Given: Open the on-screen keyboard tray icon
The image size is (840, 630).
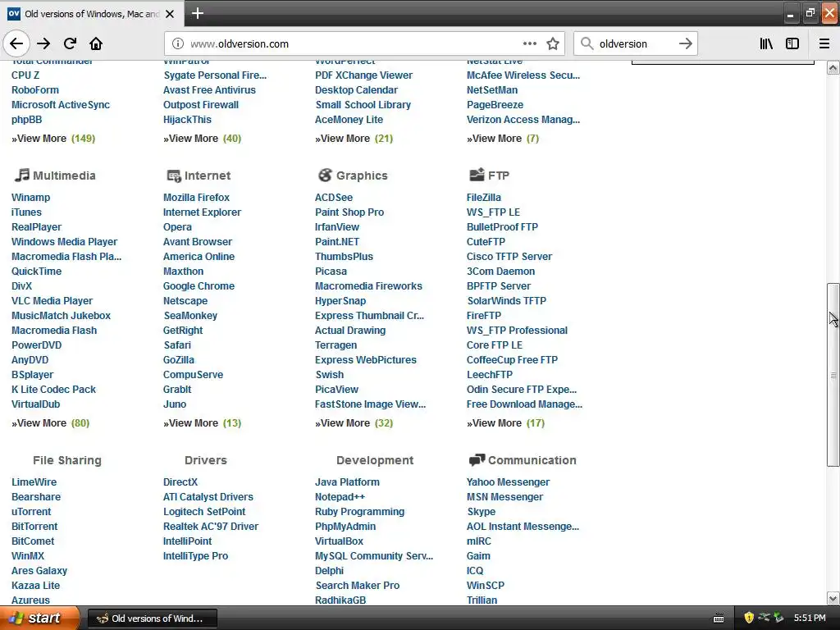Looking at the screenshot, I should tap(719, 619).
